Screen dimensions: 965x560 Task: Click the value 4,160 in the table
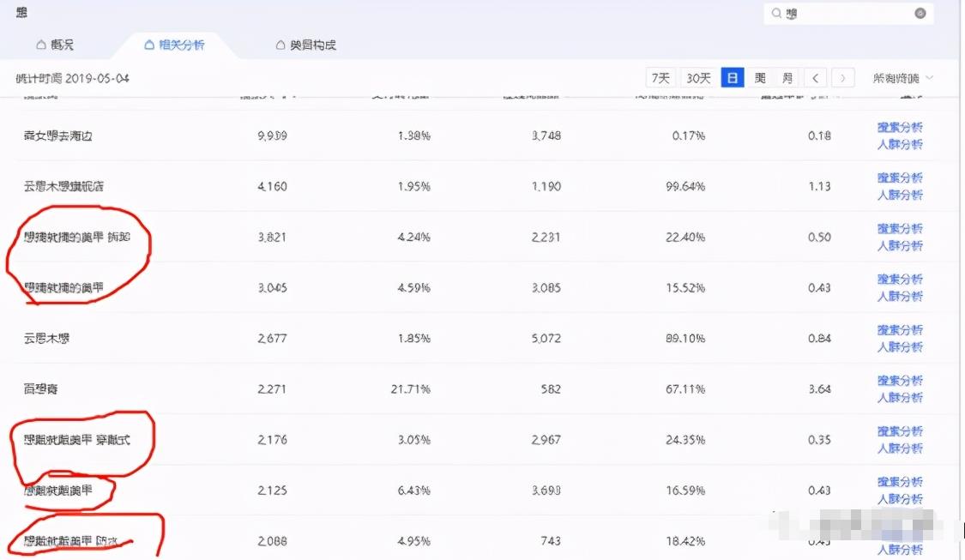[272, 186]
